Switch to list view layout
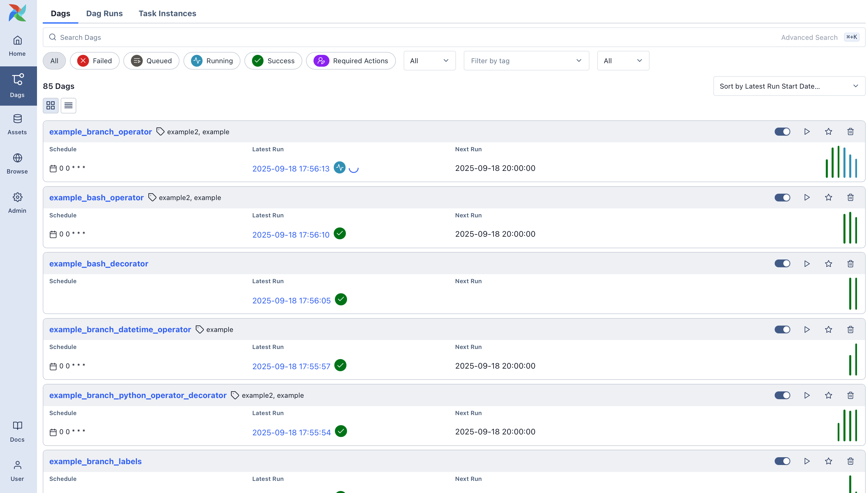 [68, 106]
